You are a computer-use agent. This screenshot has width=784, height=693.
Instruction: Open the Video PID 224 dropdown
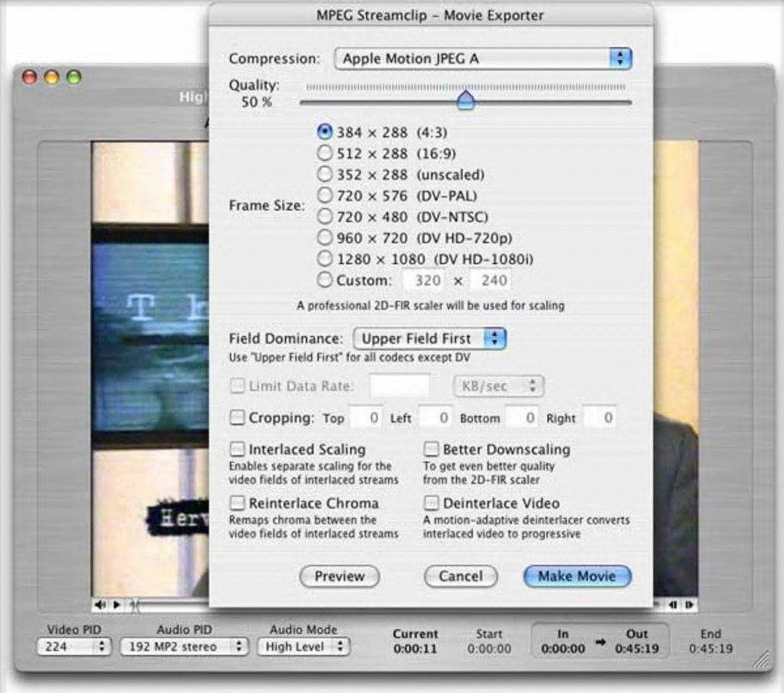click(74, 646)
